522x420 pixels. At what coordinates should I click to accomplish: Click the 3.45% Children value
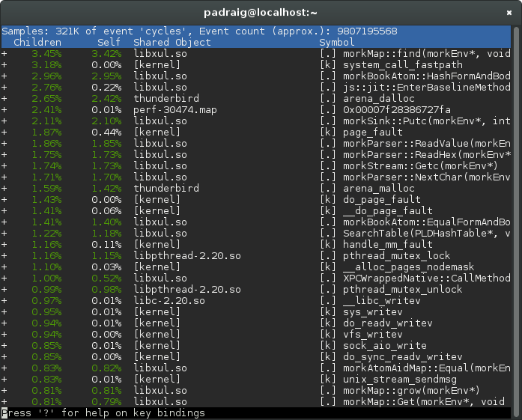[46, 54]
